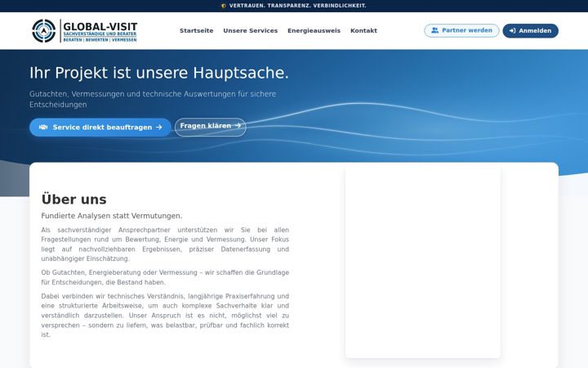Viewport: 588px width, 368px height.
Task: Click the login arrow icon on Anmelden
Action: tap(512, 31)
